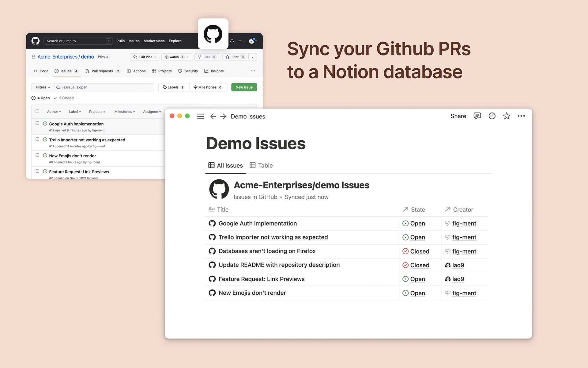
Task: Open the Actions tab
Action: coord(136,71)
